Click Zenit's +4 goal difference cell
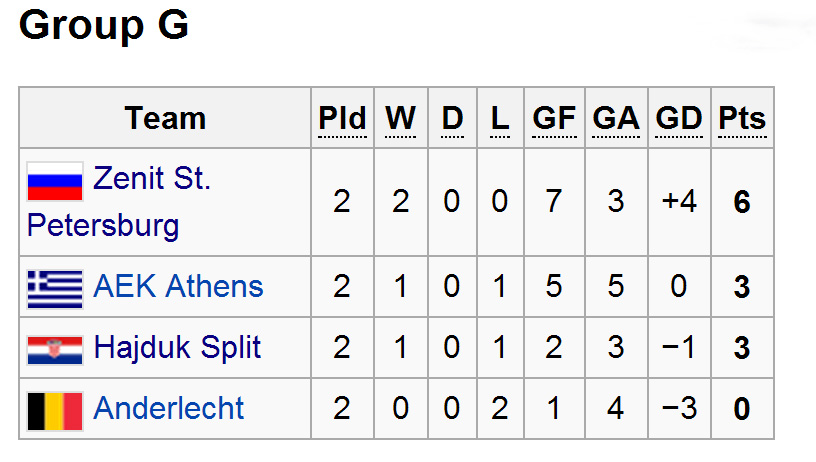The height and width of the screenshot is (462, 816). pyautogui.click(x=679, y=203)
